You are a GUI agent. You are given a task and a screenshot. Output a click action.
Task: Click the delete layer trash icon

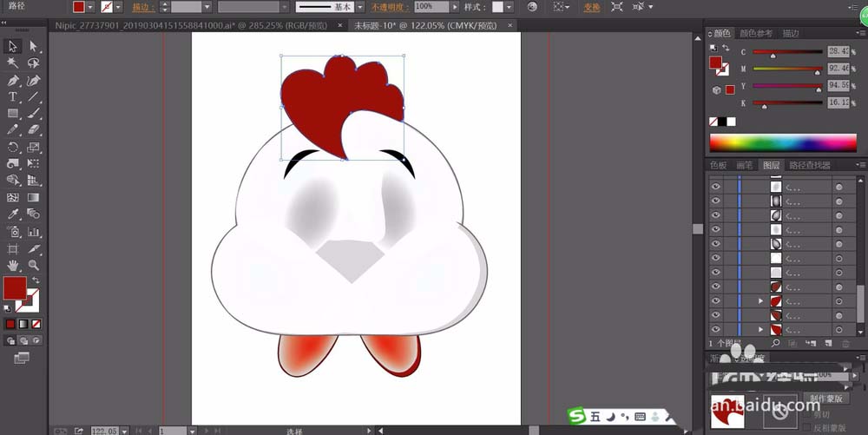[x=845, y=344]
